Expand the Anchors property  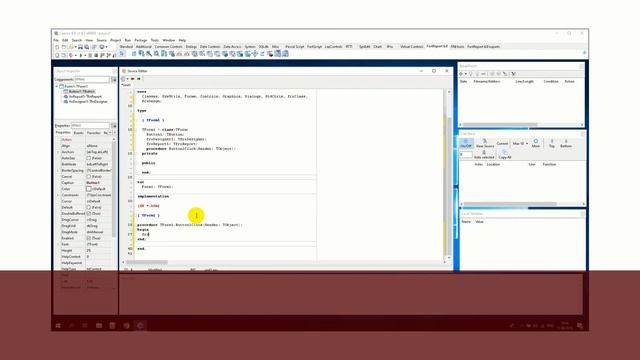pyautogui.click(x=58, y=152)
